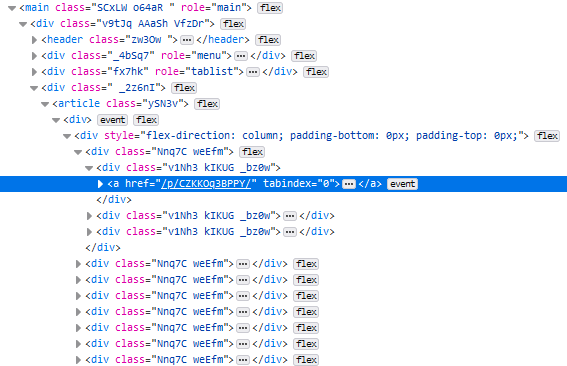Open event badge on the plain div
This screenshot has height=366, width=567.
point(112,120)
